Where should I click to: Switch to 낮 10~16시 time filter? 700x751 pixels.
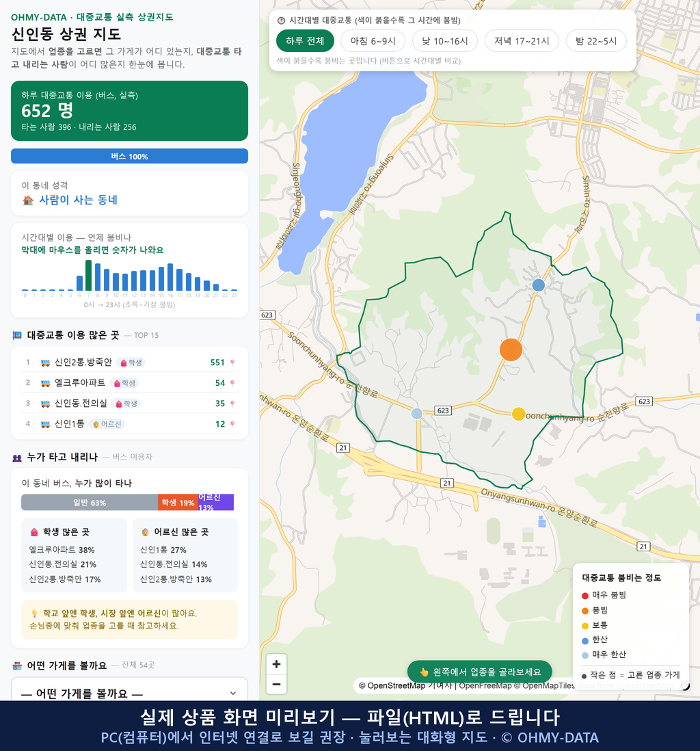445,41
